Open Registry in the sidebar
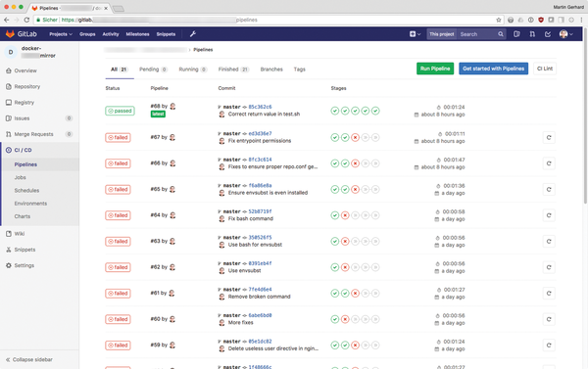Viewport: 588px width, 369px height. (24, 102)
